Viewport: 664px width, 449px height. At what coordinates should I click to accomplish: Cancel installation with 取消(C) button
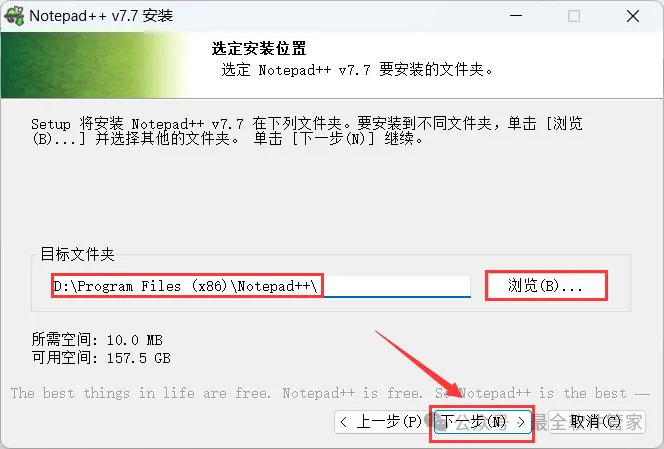(x=597, y=421)
